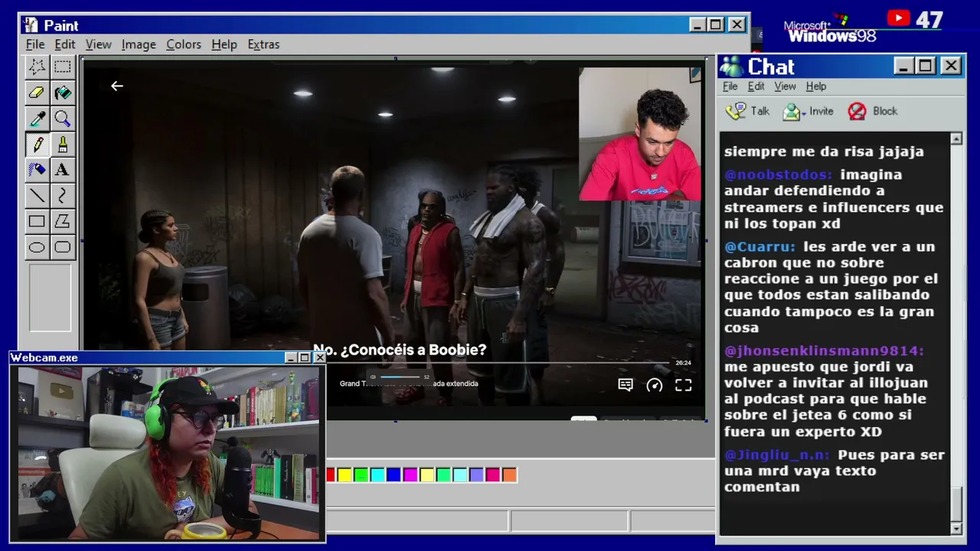The width and height of the screenshot is (980, 551).
Task: Choose the rectangular Select tool in Paint
Action: (x=63, y=67)
